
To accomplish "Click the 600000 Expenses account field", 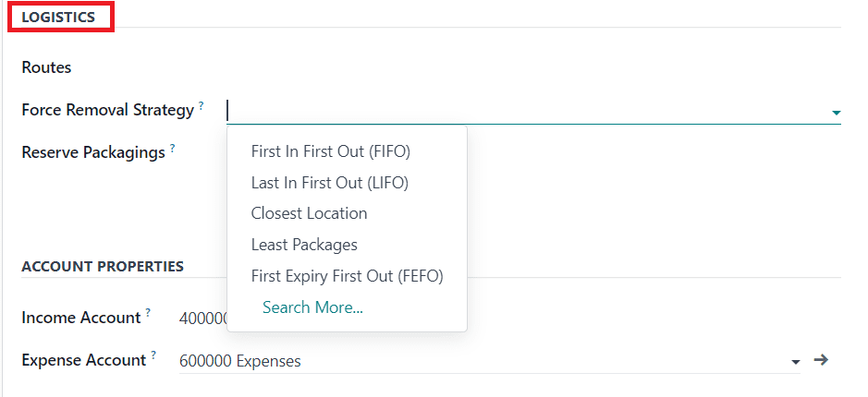I will 481,361.
